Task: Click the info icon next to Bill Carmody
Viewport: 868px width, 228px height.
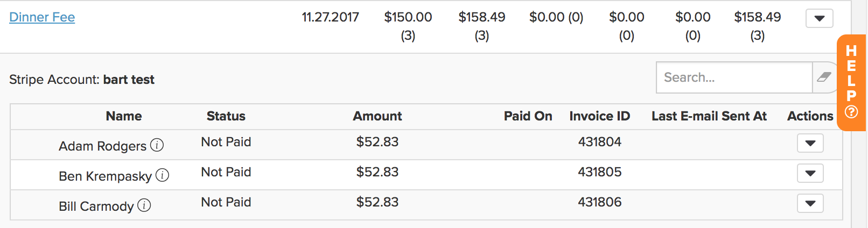Action: [x=144, y=205]
